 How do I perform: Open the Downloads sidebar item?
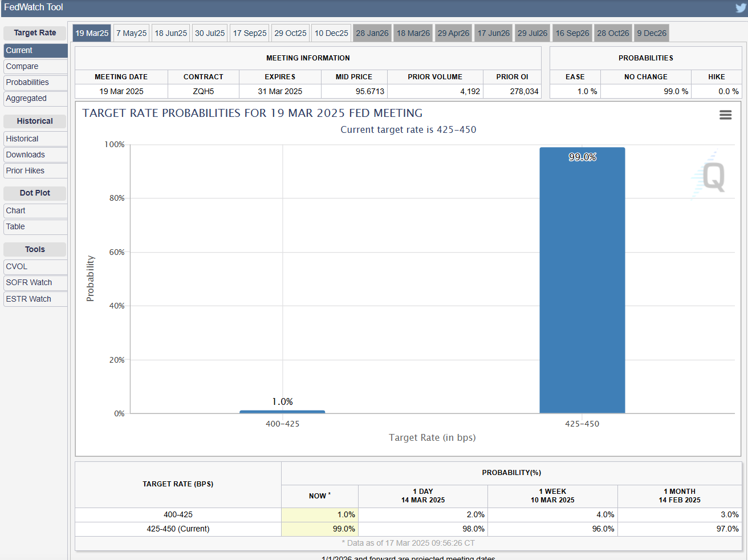[35, 155]
